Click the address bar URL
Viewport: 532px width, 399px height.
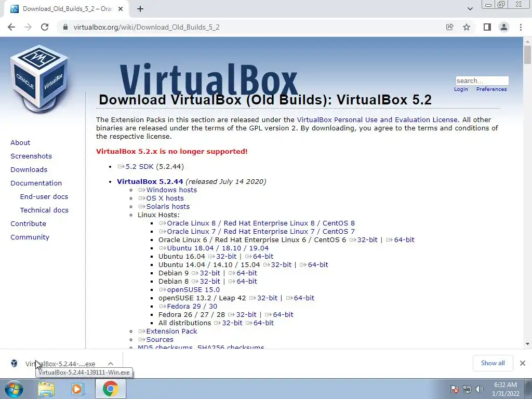pos(147,27)
